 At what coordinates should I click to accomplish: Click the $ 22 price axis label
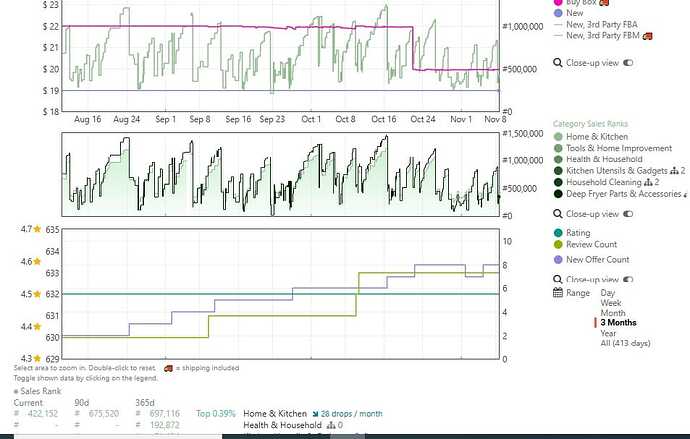[51, 26]
